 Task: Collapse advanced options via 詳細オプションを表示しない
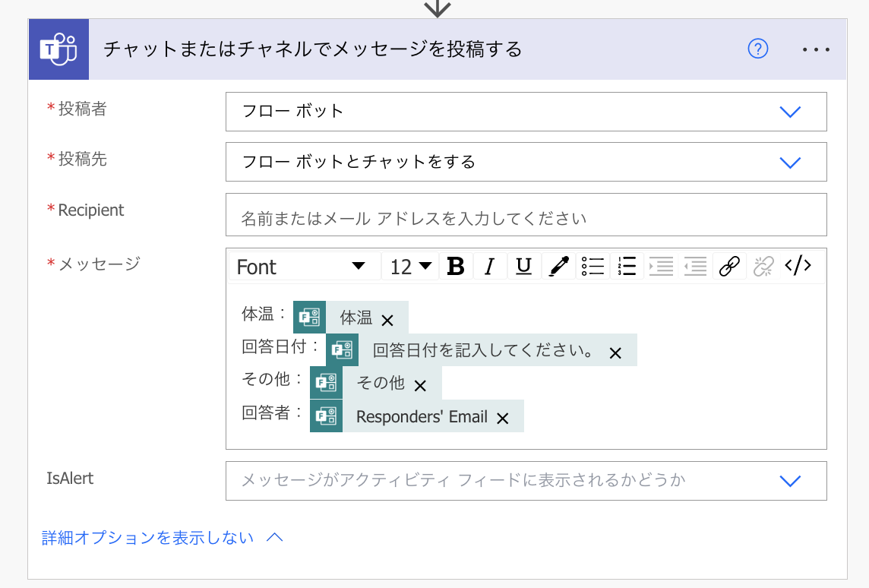point(146,537)
